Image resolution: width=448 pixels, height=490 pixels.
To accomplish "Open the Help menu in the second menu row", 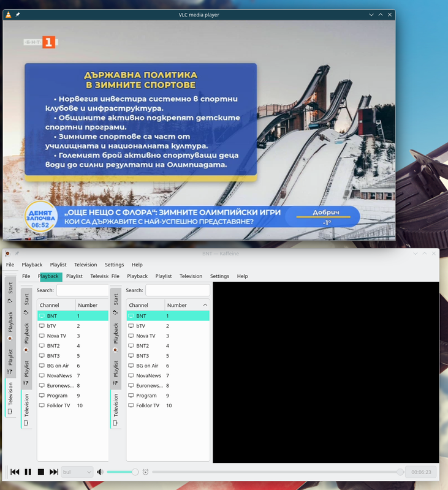I will click(242, 276).
